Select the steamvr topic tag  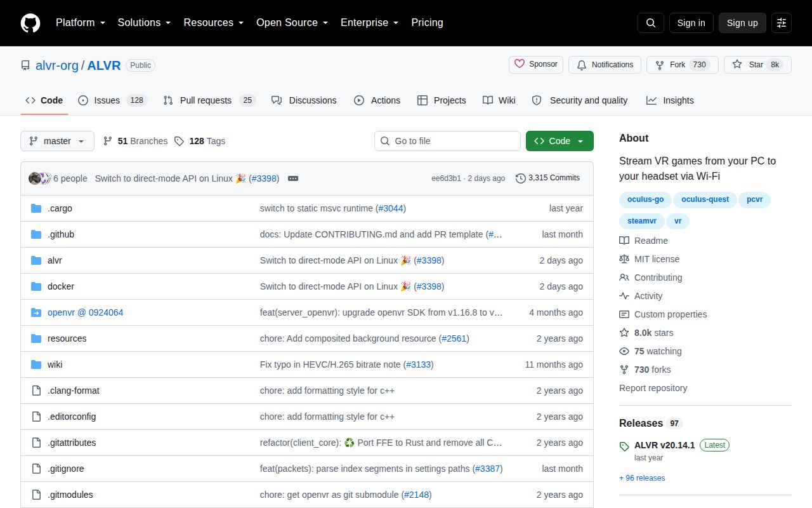642,221
